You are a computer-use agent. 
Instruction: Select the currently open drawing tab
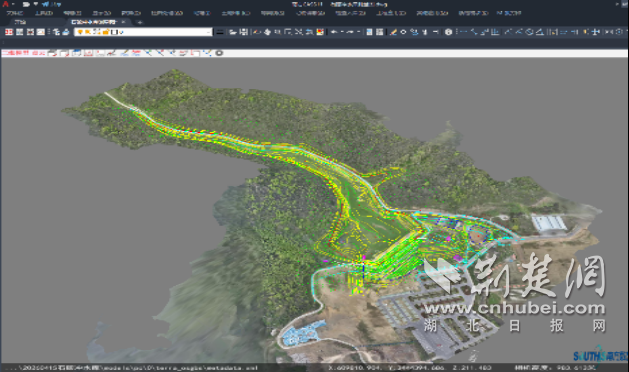point(93,22)
